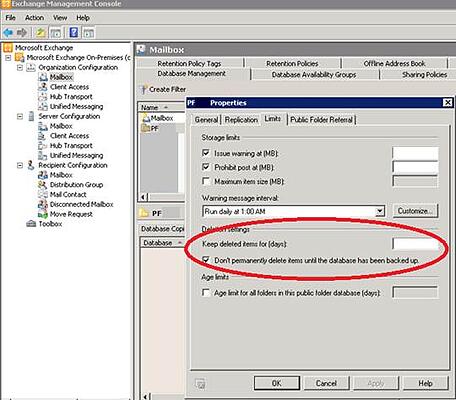Switch to the General tab

click(x=206, y=120)
